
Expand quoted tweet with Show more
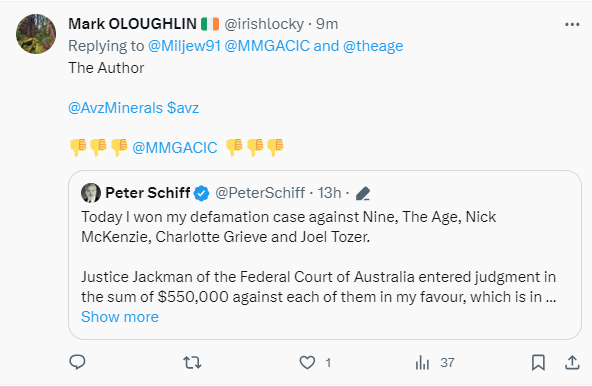120,317
